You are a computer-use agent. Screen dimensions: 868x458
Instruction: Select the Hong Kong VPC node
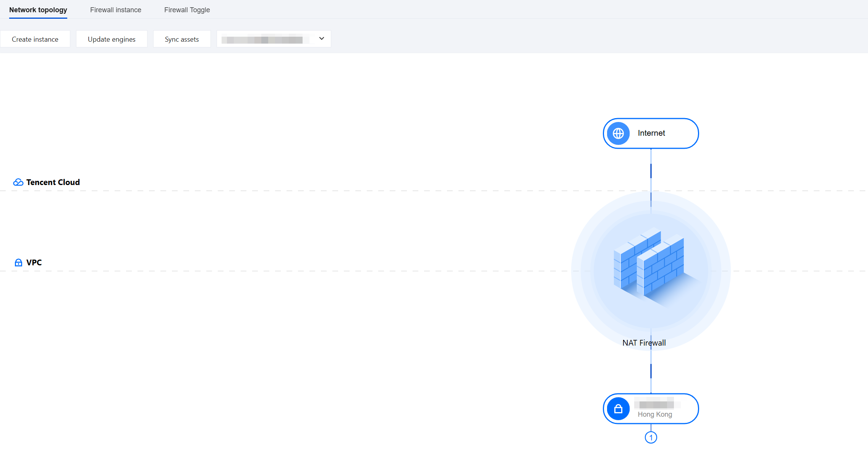click(651, 409)
